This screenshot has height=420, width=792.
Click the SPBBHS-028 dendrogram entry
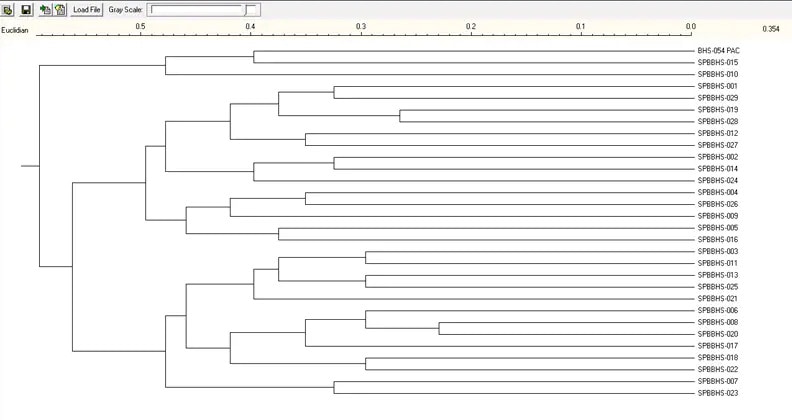point(717,122)
